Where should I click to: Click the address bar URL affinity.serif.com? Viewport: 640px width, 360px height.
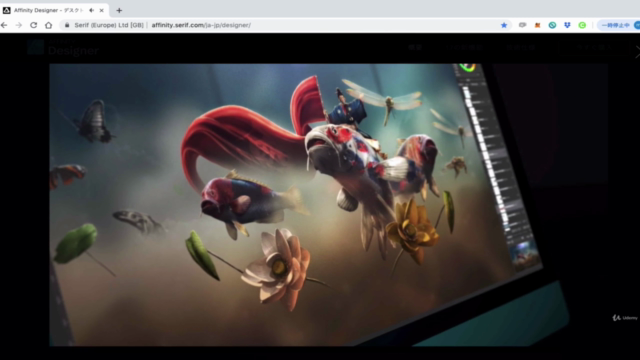201,25
